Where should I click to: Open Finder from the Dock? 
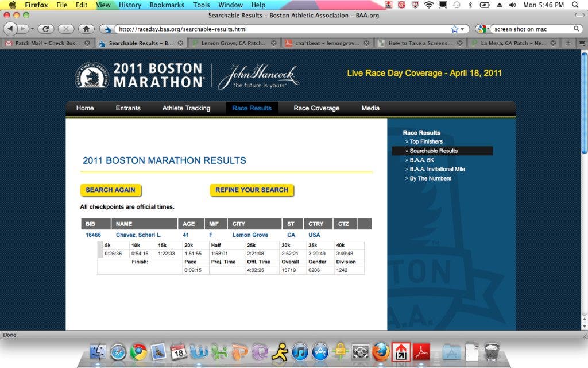(98, 352)
